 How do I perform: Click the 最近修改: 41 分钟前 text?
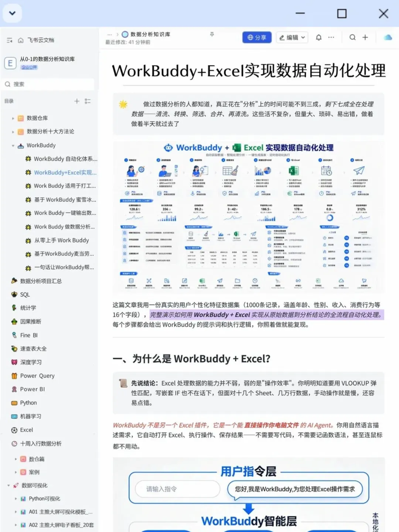[x=128, y=42]
